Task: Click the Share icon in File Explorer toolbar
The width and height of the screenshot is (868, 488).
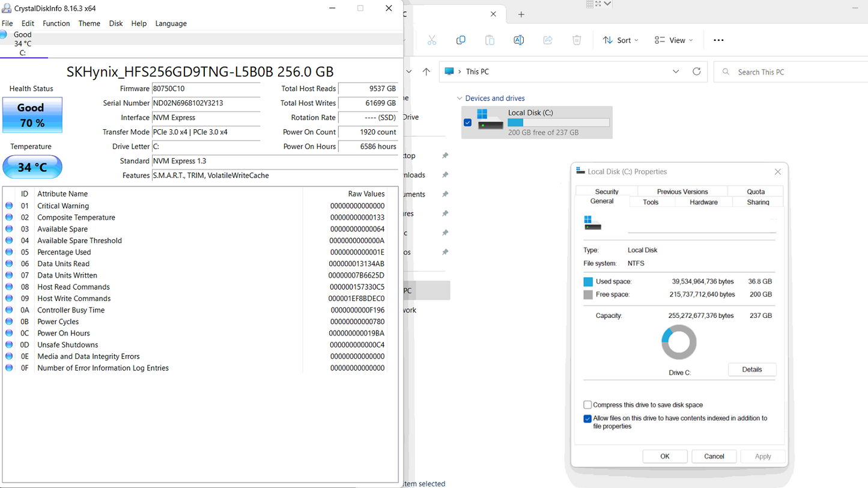Action: [548, 40]
